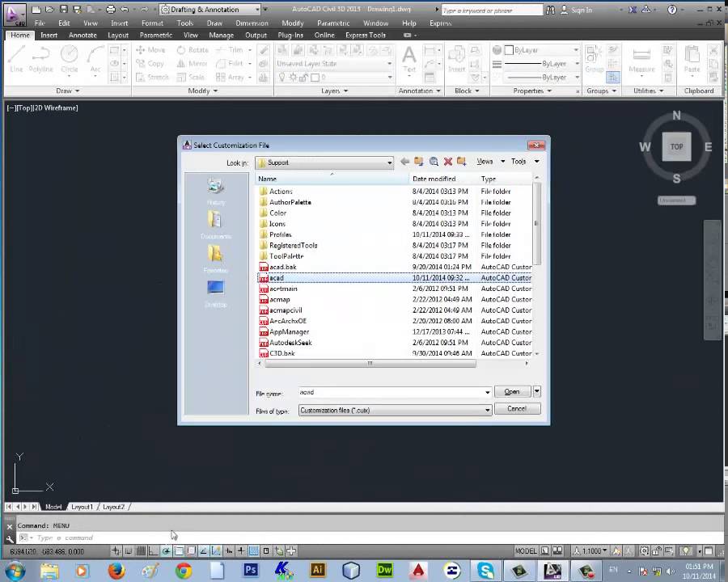
Task: Click the Up one level folder icon
Action: 419,162
